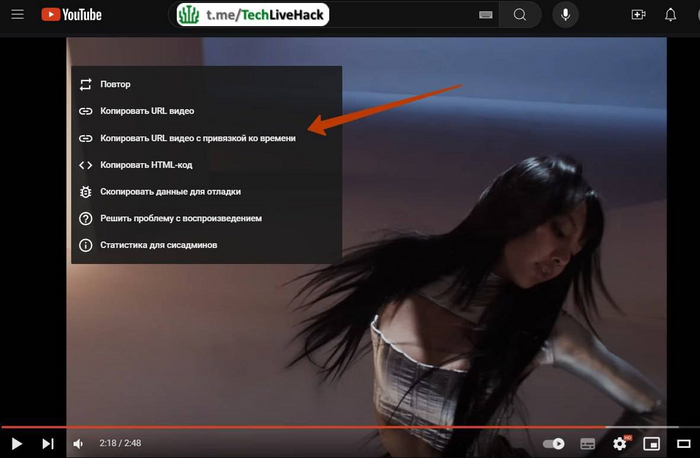Toggle the autoplay switch
The width and height of the screenshot is (700, 458).
[x=554, y=444]
